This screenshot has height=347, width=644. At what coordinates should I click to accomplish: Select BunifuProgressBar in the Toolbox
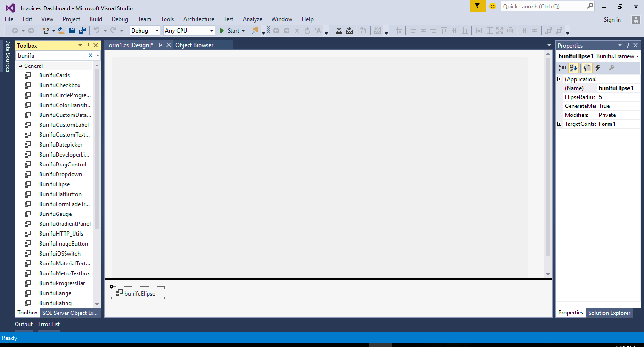[x=62, y=283]
